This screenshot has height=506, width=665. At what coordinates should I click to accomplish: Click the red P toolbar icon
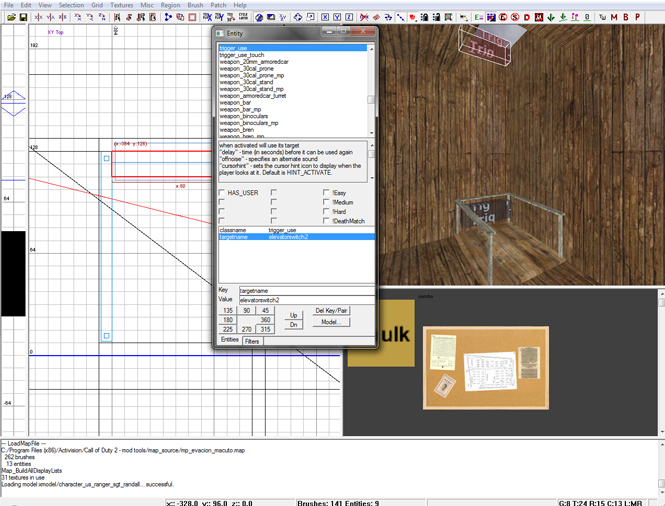(637, 17)
